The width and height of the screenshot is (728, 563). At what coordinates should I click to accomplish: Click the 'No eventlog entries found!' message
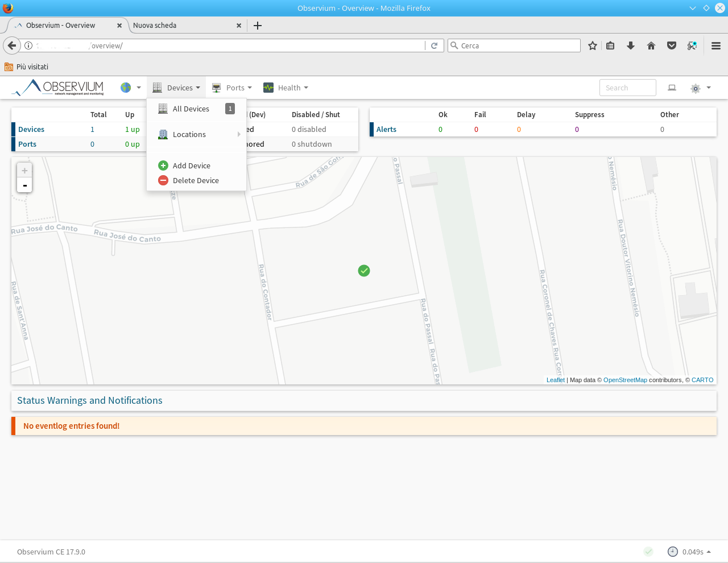click(72, 425)
